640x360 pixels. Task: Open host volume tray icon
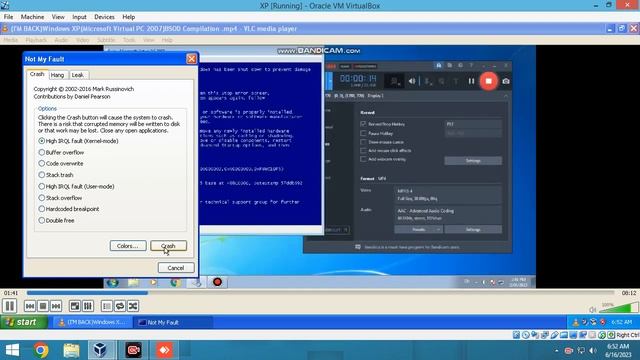(593, 351)
